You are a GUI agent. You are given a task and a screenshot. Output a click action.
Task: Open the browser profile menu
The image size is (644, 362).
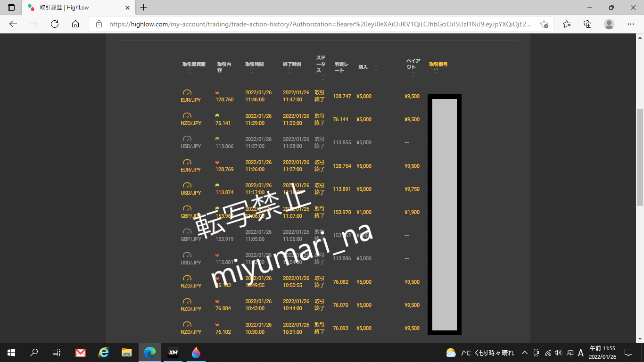click(x=609, y=24)
